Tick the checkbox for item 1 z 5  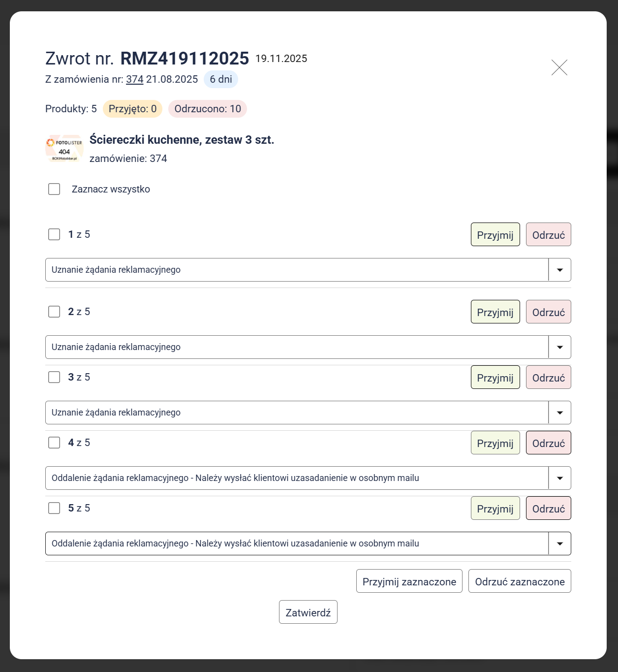point(54,234)
